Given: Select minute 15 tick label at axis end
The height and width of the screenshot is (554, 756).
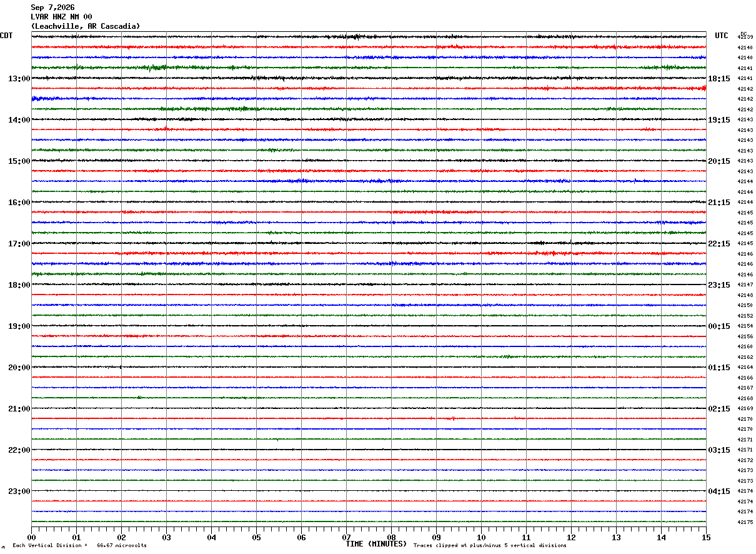Looking at the screenshot, I should click(x=706, y=537).
